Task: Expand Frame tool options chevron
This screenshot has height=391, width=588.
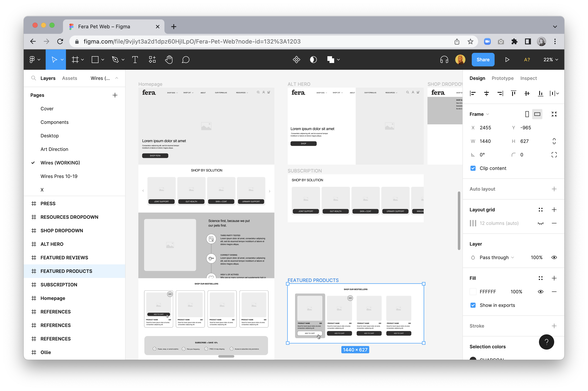Action: point(82,60)
